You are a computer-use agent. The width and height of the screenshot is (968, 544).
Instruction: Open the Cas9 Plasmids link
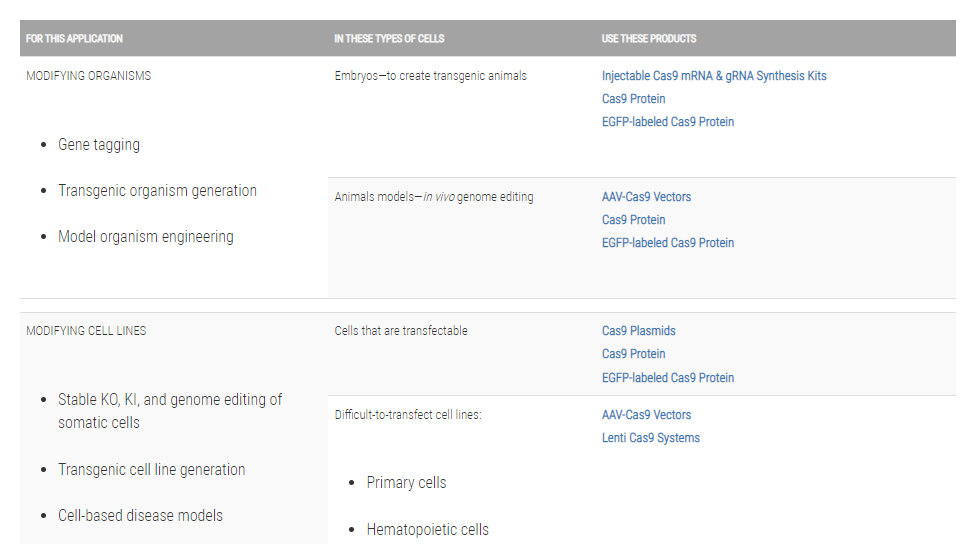(638, 331)
